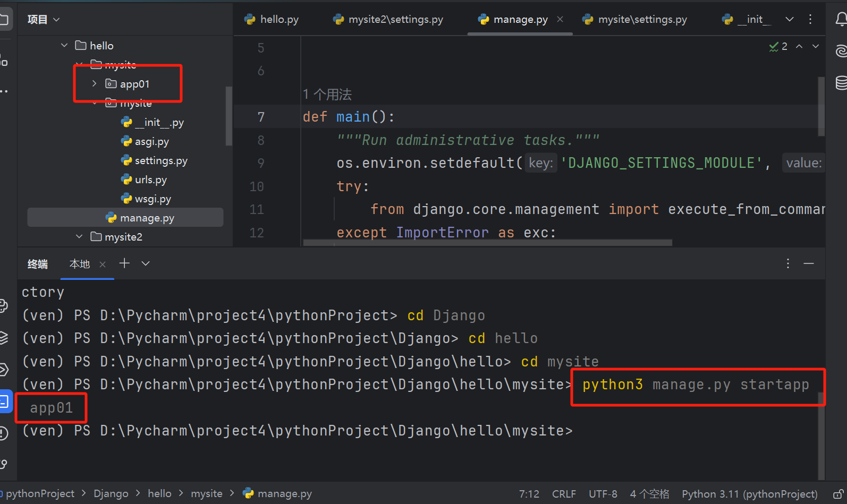Close the manage.py editor tab

pyautogui.click(x=560, y=20)
